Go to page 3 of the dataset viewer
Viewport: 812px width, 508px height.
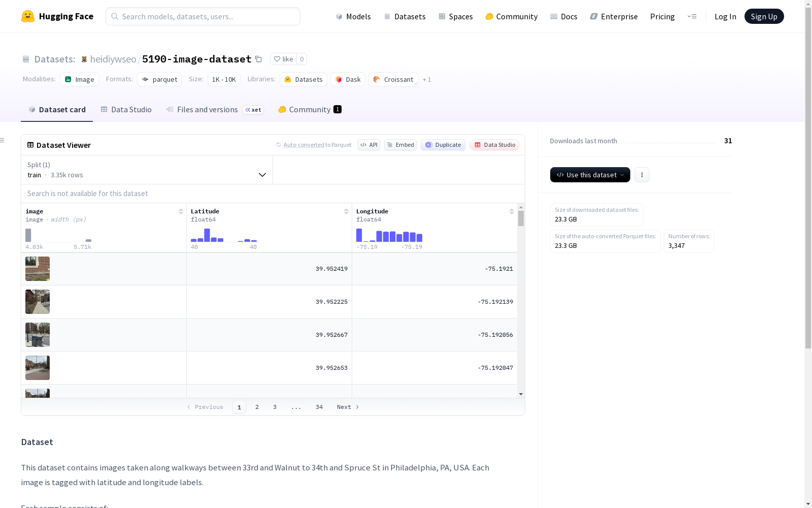click(275, 407)
